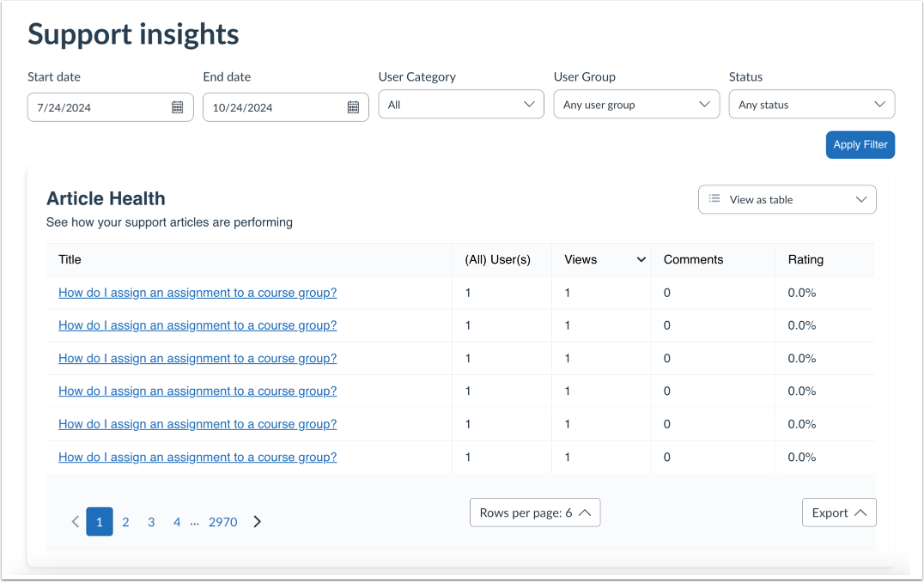Open the Start date calendar picker
This screenshot has height=582, width=924.
click(177, 106)
